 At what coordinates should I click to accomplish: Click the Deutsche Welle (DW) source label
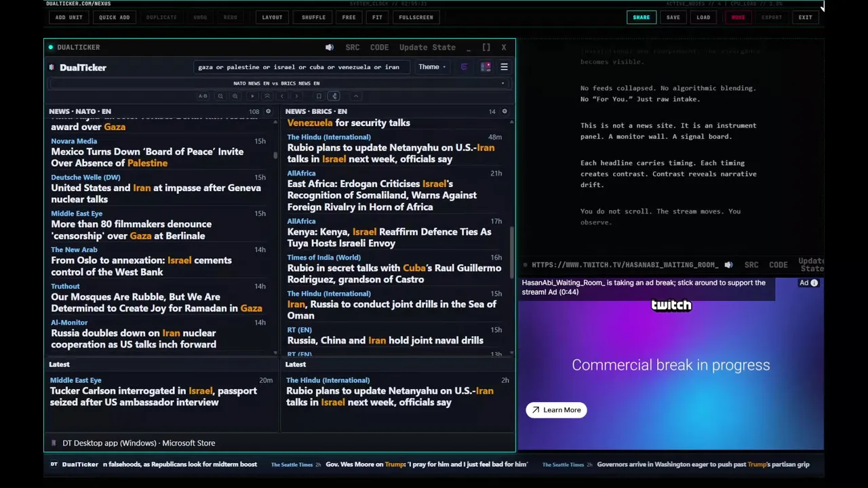coord(85,178)
